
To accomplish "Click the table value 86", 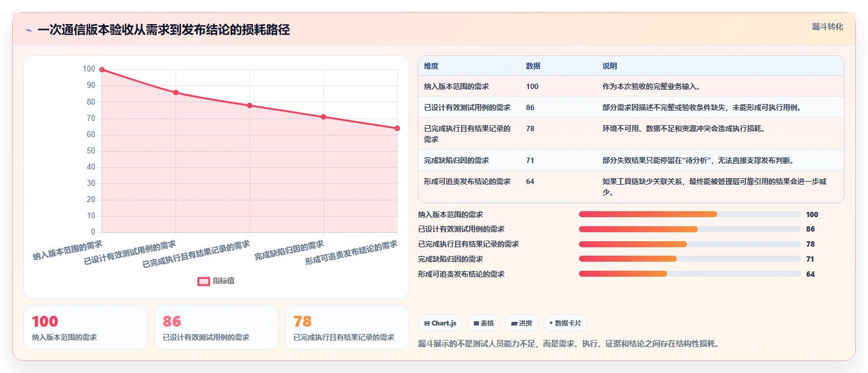I will 530,108.
